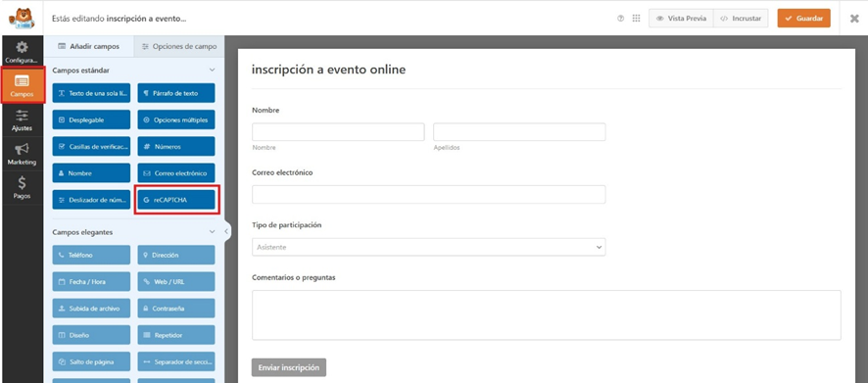Open the Pagos dollar section
The width and height of the screenshot is (868, 383).
(x=22, y=188)
